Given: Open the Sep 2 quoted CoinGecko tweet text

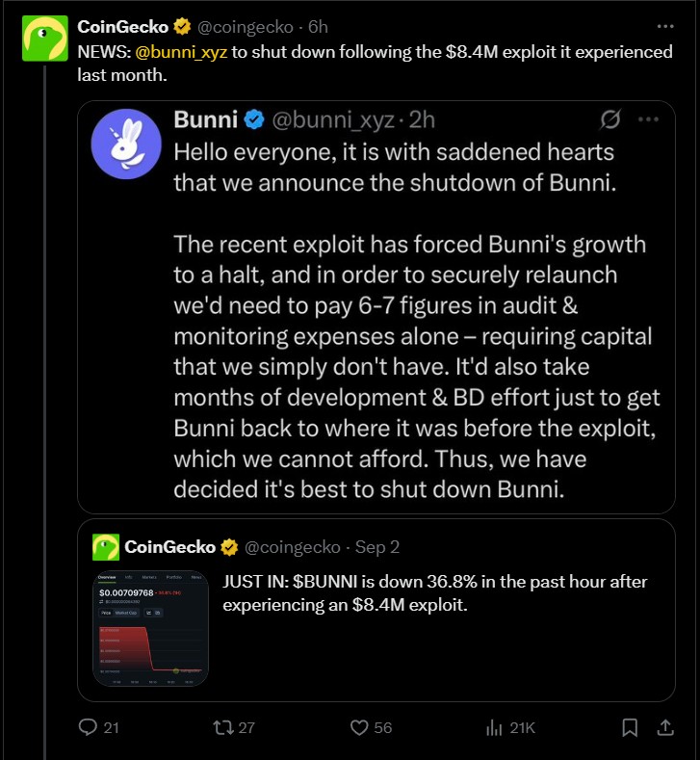Looking at the screenshot, I should point(434,593).
